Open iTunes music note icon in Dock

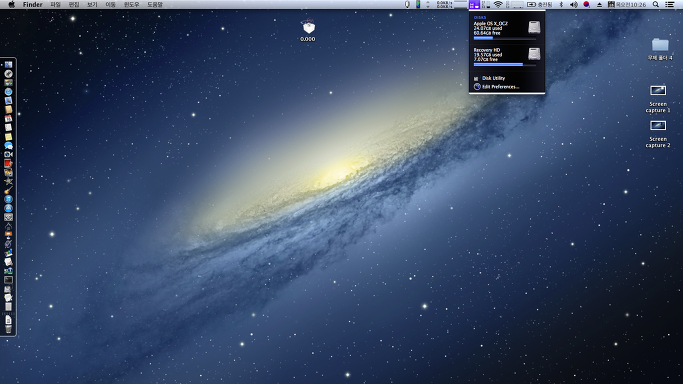[8, 199]
